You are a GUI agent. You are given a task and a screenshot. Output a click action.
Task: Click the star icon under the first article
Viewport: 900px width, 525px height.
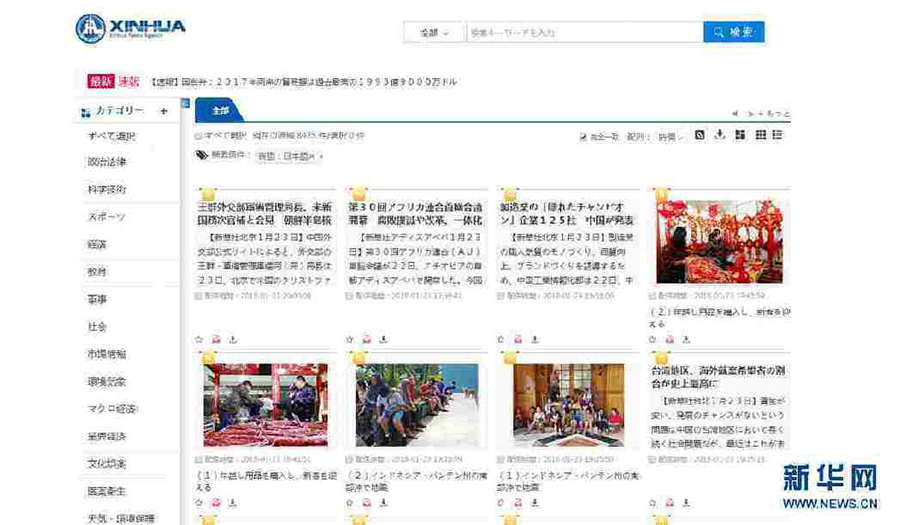tap(199, 339)
